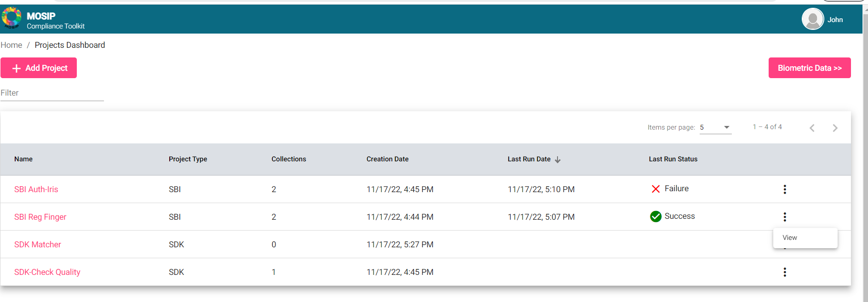Open the Items per page dropdown

(715, 127)
